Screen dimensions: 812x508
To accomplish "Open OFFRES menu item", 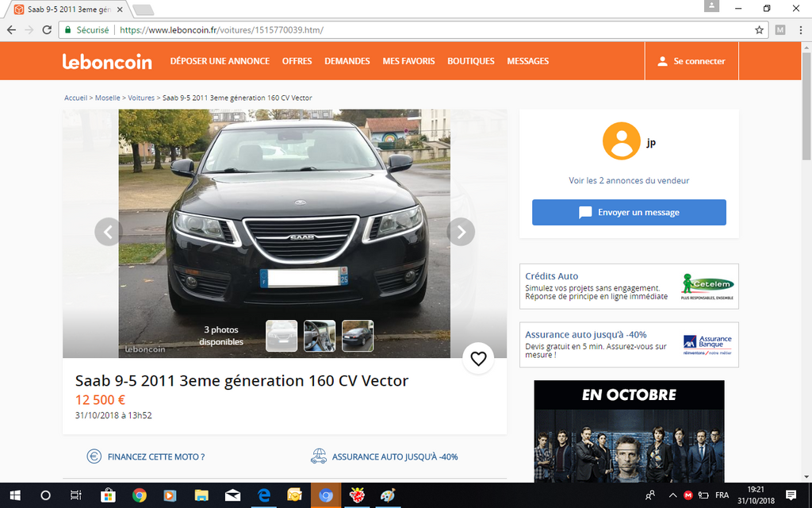I will pyautogui.click(x=297, y=61).
